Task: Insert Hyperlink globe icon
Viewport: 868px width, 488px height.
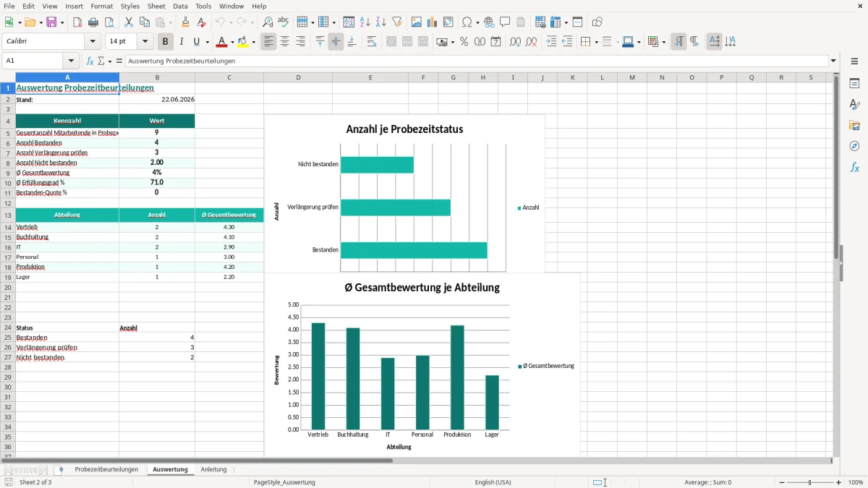Action: tap(489, 22)
